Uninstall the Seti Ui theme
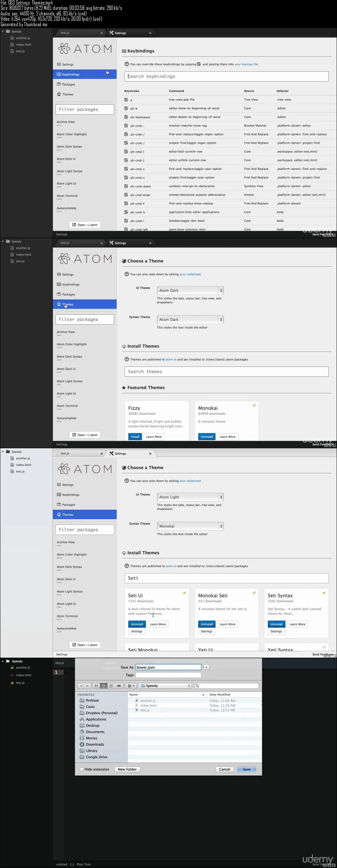The height and width of the screenshot is (868, 337). coord(137,624)
